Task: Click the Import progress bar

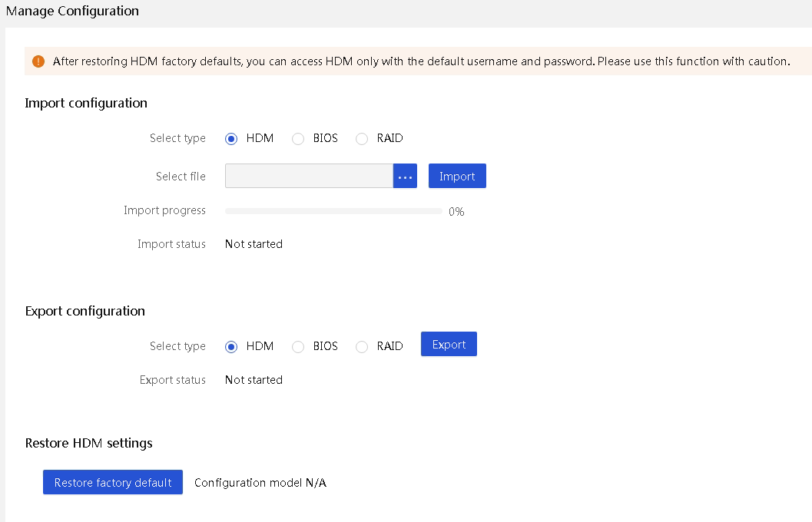Action: click(x=333, y=211)
